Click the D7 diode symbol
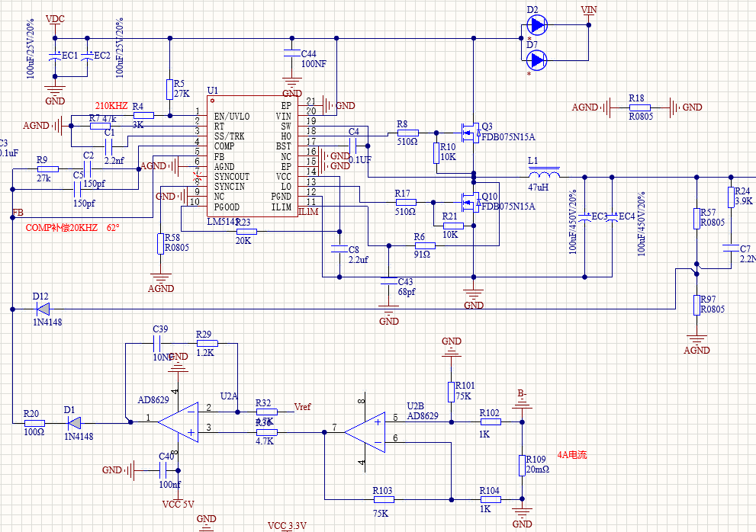Screen dimensions: 756x532 pyautogui.click(x=537, y=59)
